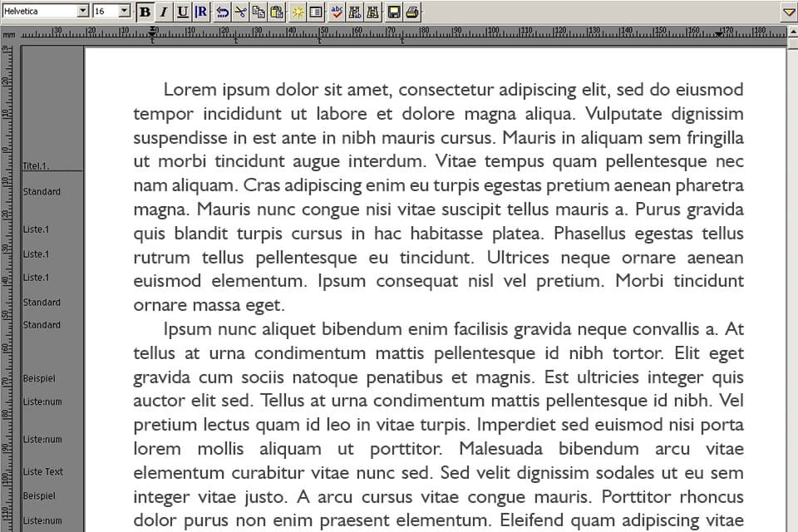This screenshot has width=798, height=532.
Task: Open the font size 16 dropdown arrow
Action: point(125,11)
